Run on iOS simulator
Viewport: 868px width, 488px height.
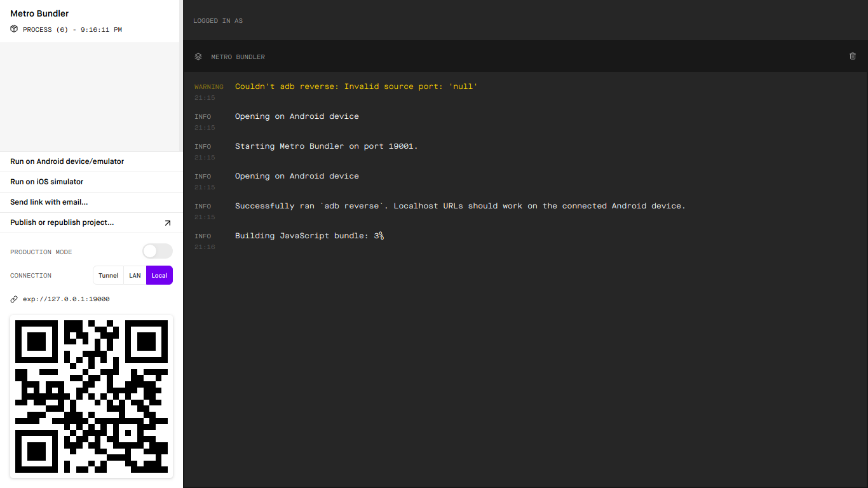click(x=47, y=182)
